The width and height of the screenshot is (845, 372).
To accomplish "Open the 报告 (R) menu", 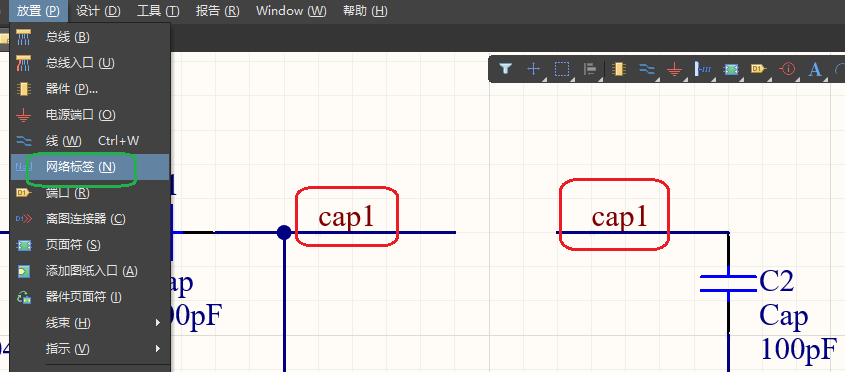I will [218, 11].
